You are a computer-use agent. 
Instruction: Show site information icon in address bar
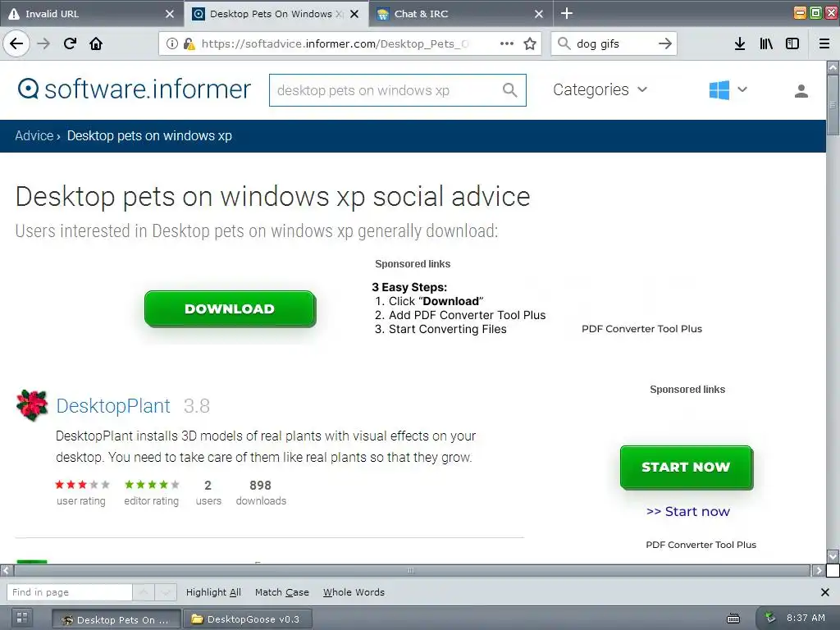[172, 43]
